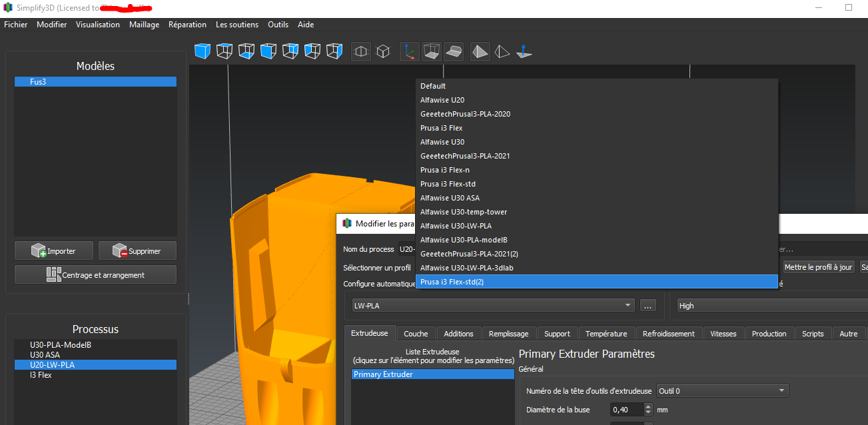Select the default solid cube view icon

click(x=203, y=51)
